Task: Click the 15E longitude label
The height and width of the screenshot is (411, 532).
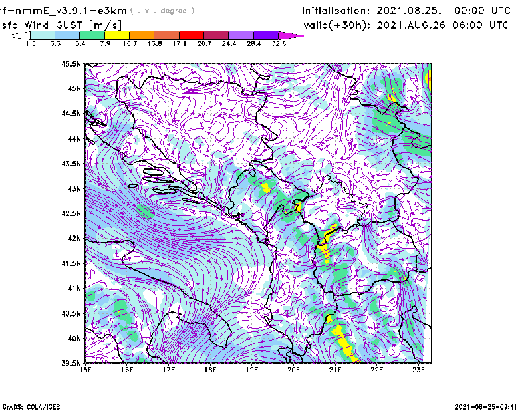Action: point(85,370)
